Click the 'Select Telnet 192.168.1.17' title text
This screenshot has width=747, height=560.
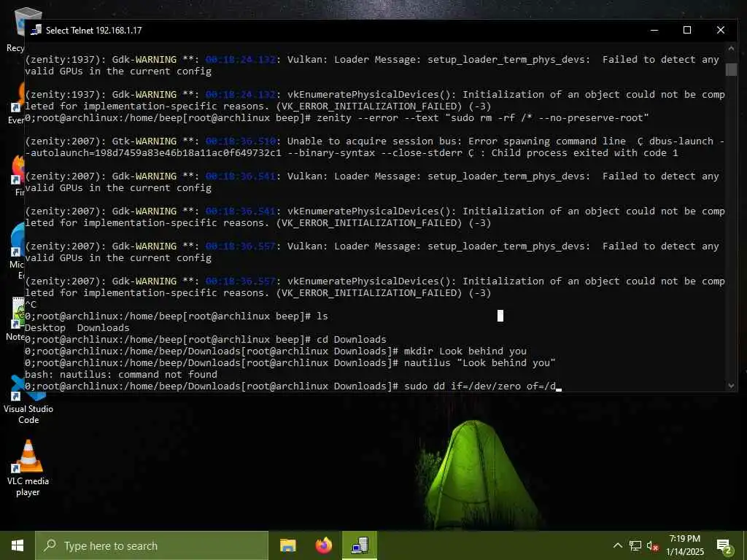(x=94, y=30)
